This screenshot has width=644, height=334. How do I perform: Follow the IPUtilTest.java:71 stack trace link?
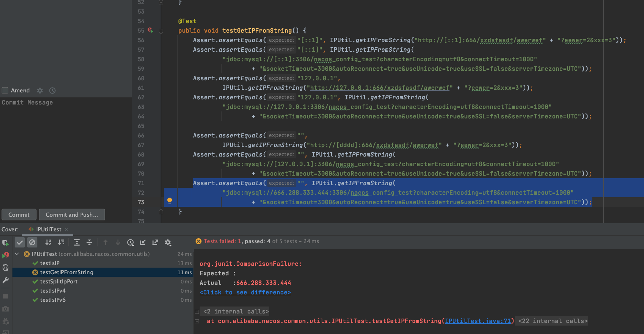point(478,321)
